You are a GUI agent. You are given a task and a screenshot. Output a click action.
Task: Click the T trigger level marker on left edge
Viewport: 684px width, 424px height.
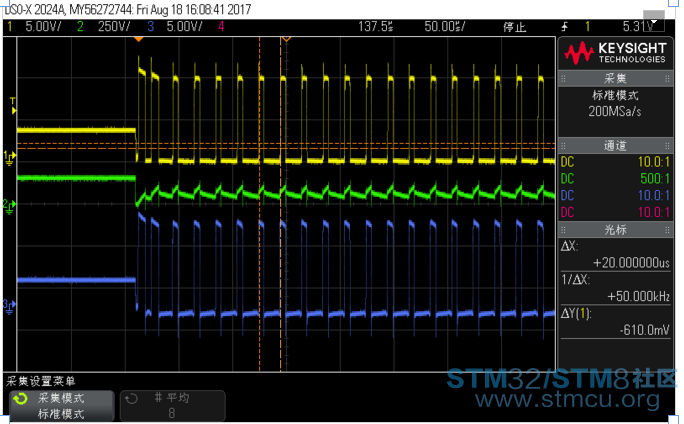(13, 106)
